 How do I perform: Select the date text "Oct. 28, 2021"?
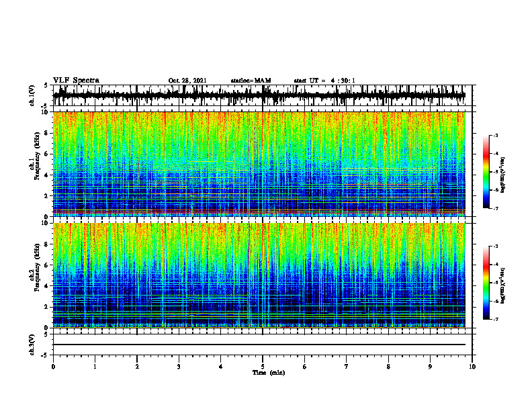pyautogui.click(x=187, y=81)
